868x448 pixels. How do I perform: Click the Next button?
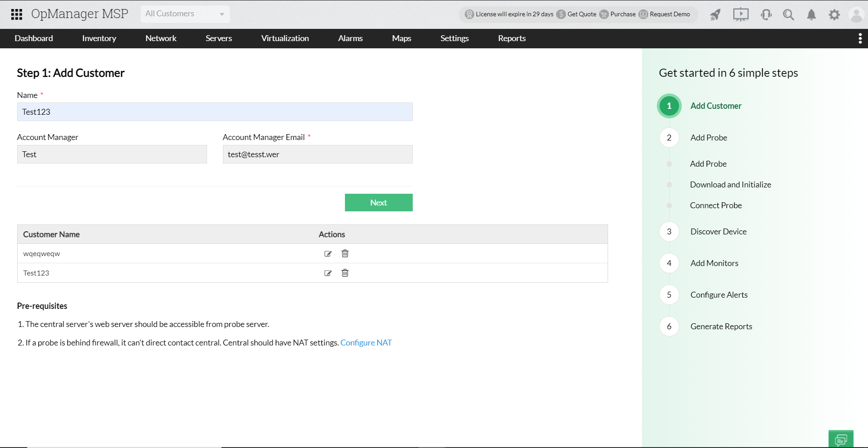(x=378, y=202)
